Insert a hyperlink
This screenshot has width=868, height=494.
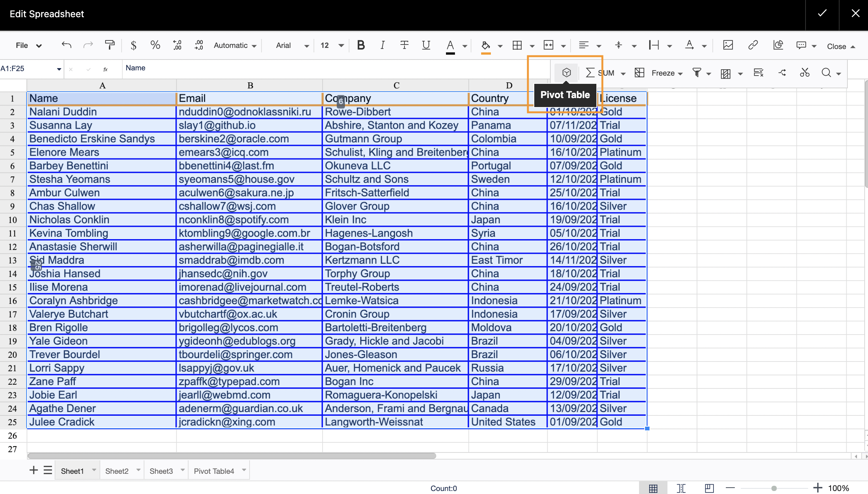[753, 45]
